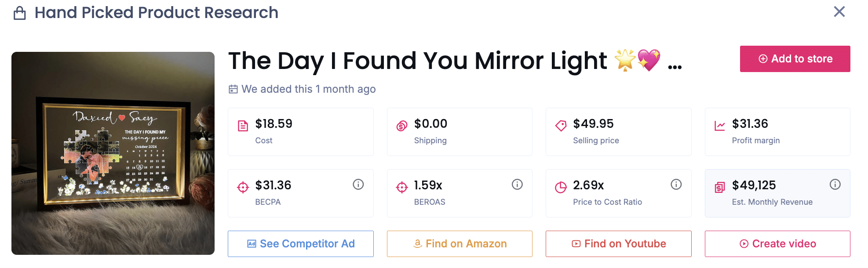The image size is (868, 268).
Task: Click the Profit margin chart icon
Action: click(x=719, y=125)
